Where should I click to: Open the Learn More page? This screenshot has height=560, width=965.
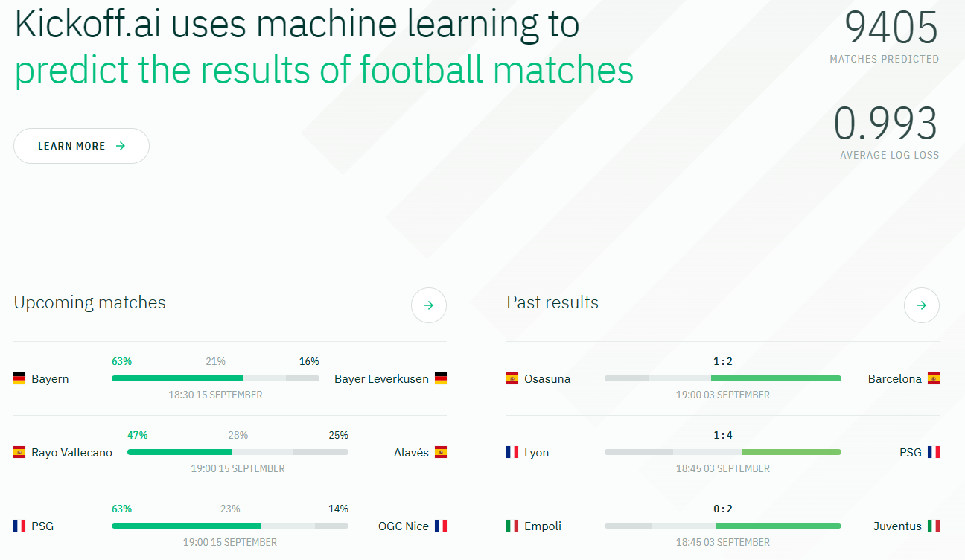(81, 146)
